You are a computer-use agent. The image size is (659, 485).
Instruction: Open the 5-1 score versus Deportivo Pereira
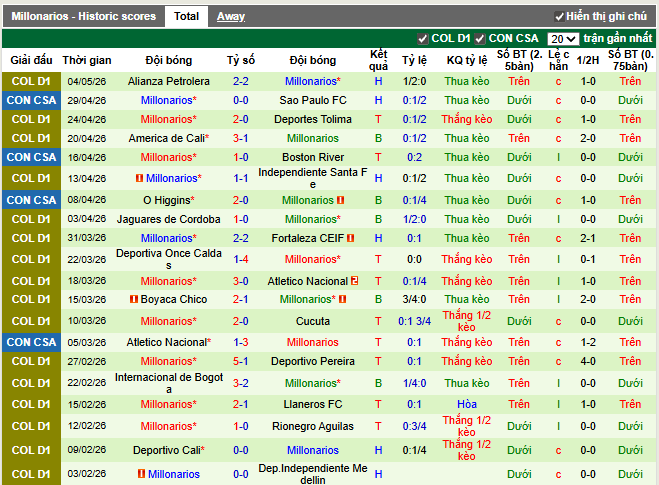(x=241, y=361)
